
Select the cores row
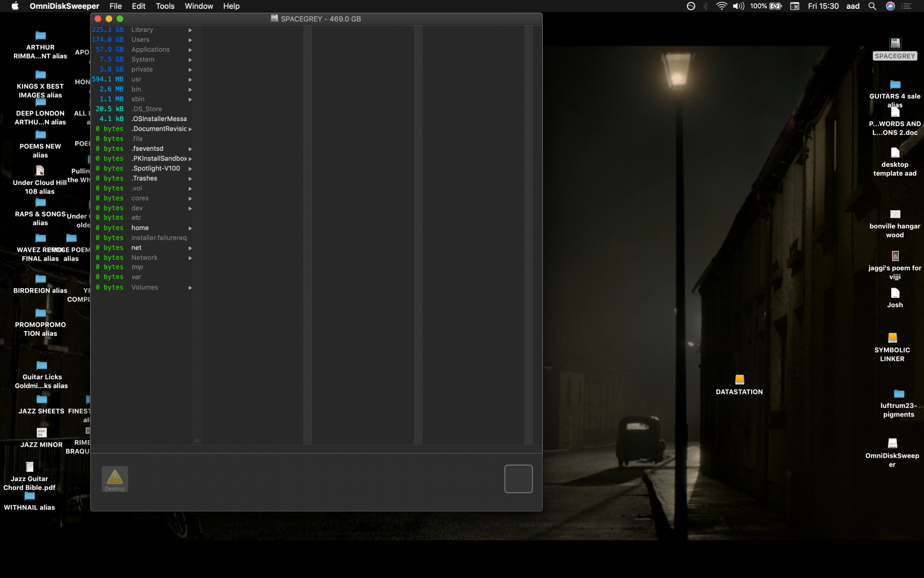142,198
